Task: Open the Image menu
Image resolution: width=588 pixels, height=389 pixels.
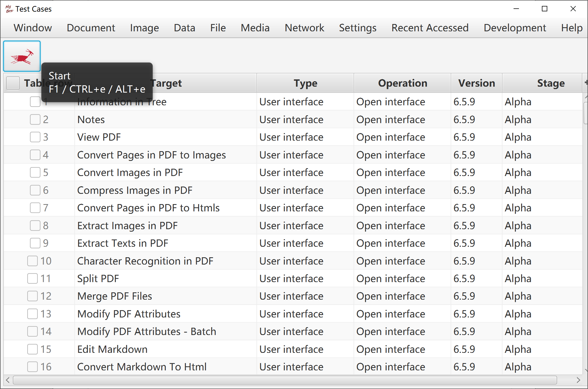Action: click(145, 28)
